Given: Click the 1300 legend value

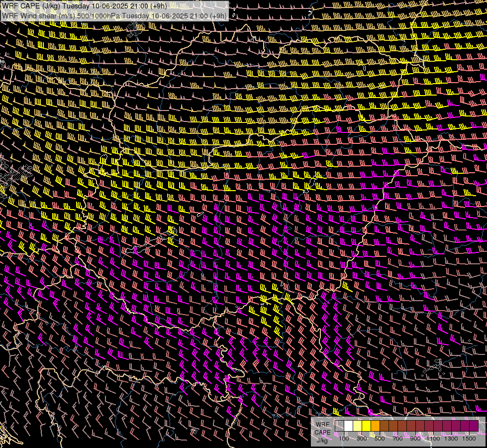Looking at the screenshot, I should [451, 439].
